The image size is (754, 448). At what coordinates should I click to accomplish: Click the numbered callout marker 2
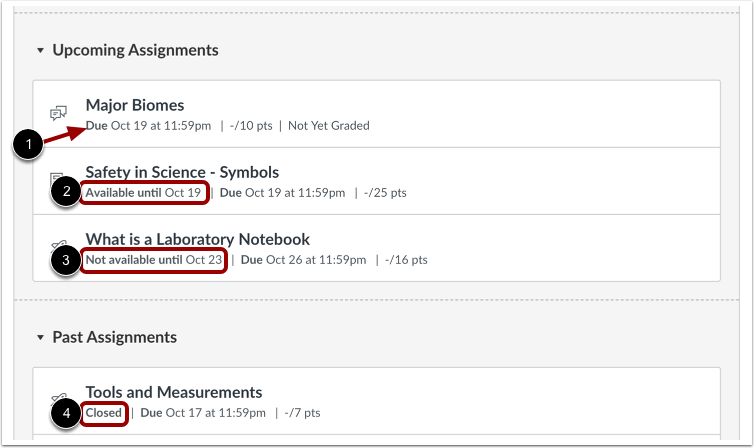[x=65, y=192]
